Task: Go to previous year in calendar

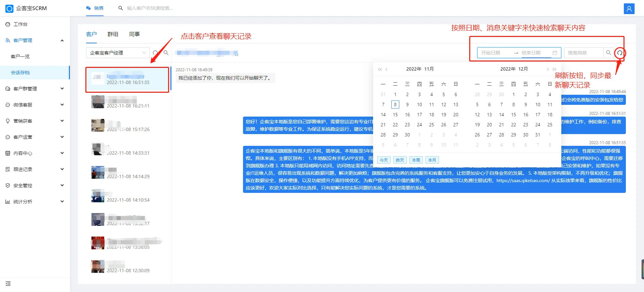Action: tap(380, 69)
